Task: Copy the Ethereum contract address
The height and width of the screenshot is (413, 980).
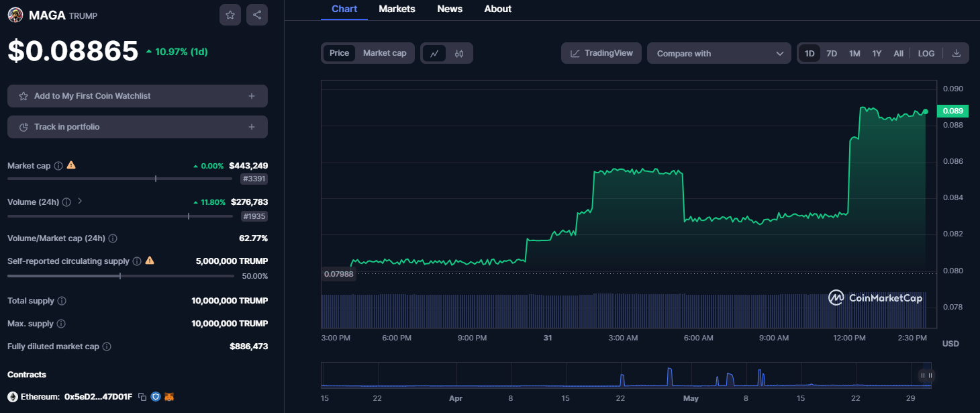Action: coord(142,397)
